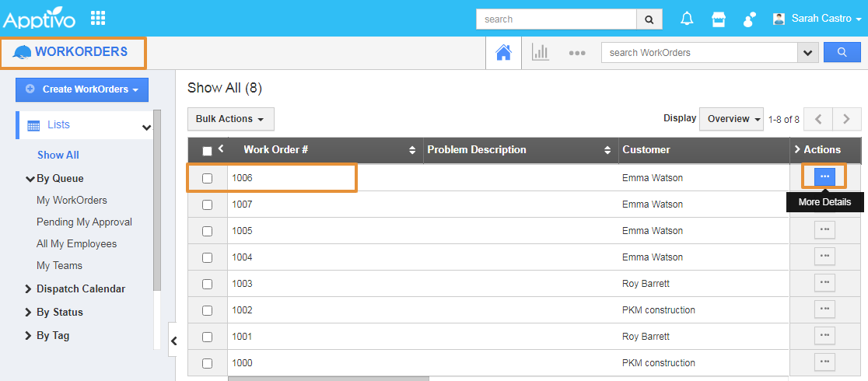Open the Bulk Actions dropdown

click(x=230, y=119)
